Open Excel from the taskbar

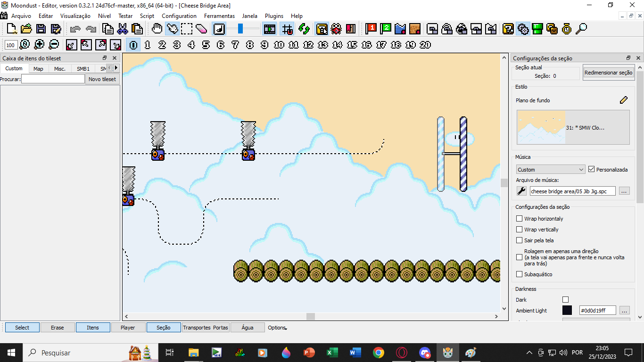(332, 353)
